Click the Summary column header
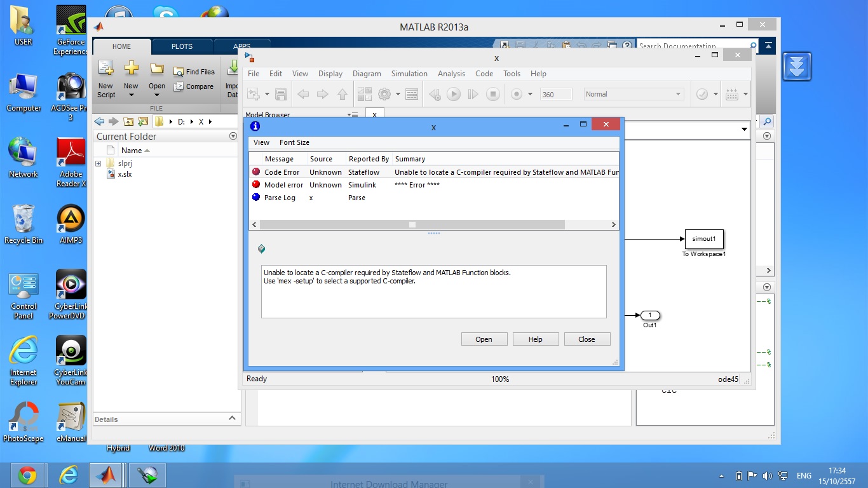The width and height of the screenshot is (868, 488). [x=410, y=159]
